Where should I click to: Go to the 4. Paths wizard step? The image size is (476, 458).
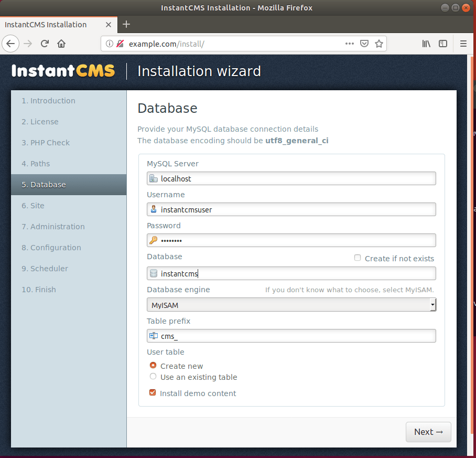(x=36, y=164)
